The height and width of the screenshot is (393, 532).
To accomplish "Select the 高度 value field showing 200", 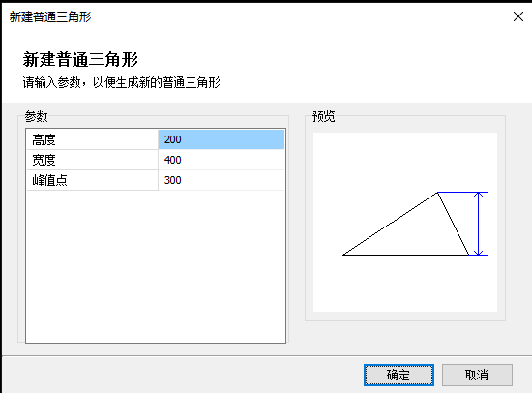I will tap(222, 139).
